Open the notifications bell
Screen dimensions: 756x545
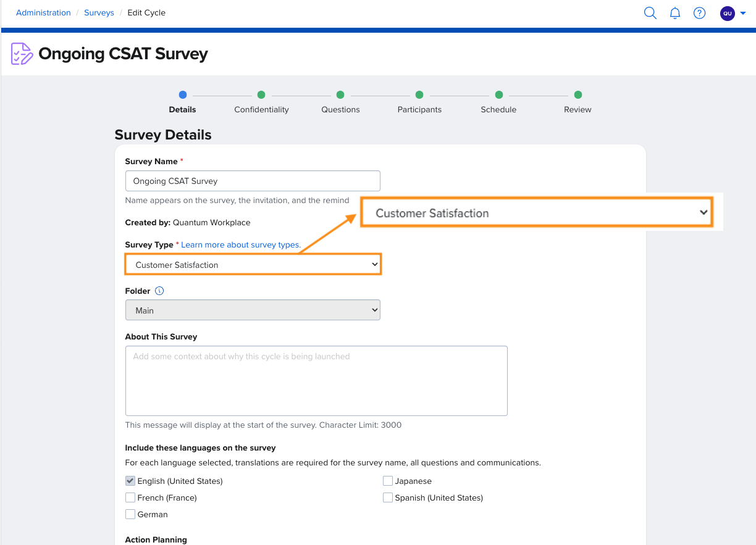click(675, 13)
